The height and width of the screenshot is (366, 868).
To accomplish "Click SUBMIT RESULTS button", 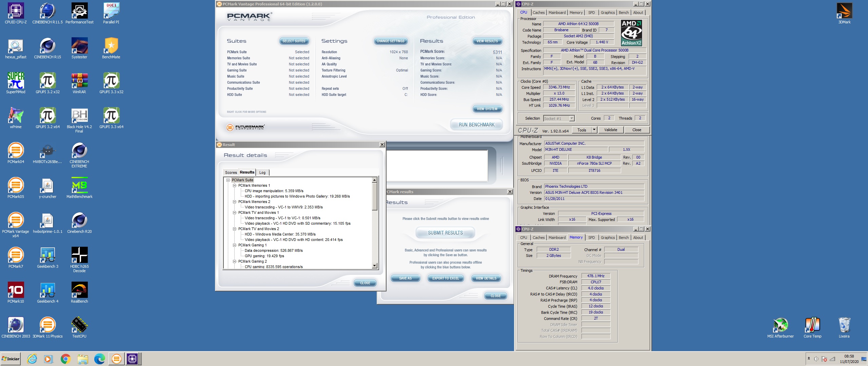I will [x=445, y=233].
